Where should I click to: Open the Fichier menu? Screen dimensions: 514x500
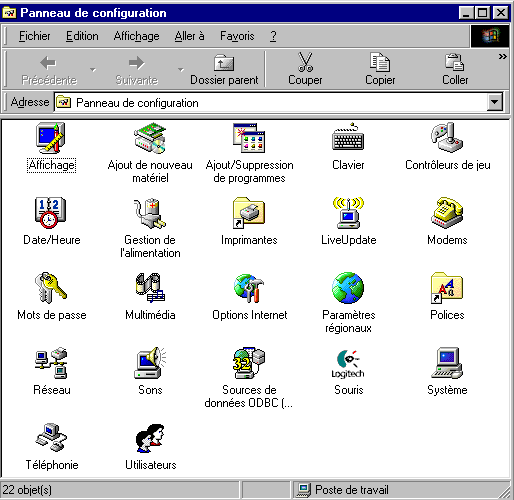click(x=34, y=36)
